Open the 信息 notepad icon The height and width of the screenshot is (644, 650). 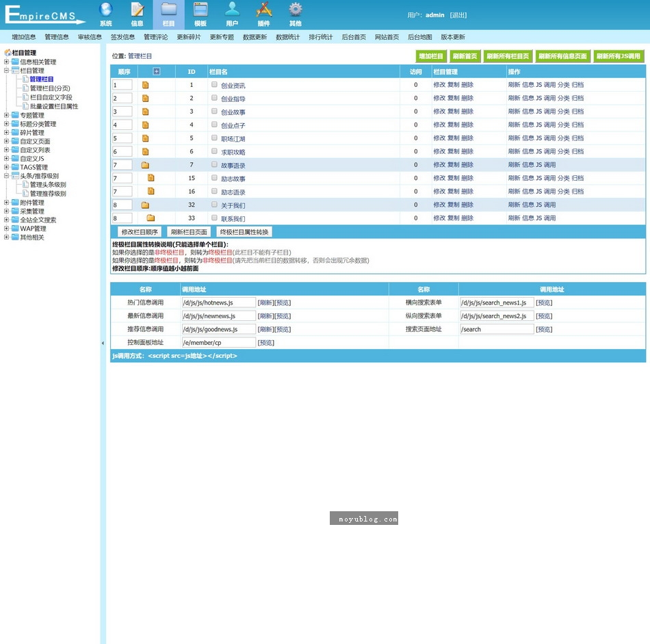tap(138, 10)
